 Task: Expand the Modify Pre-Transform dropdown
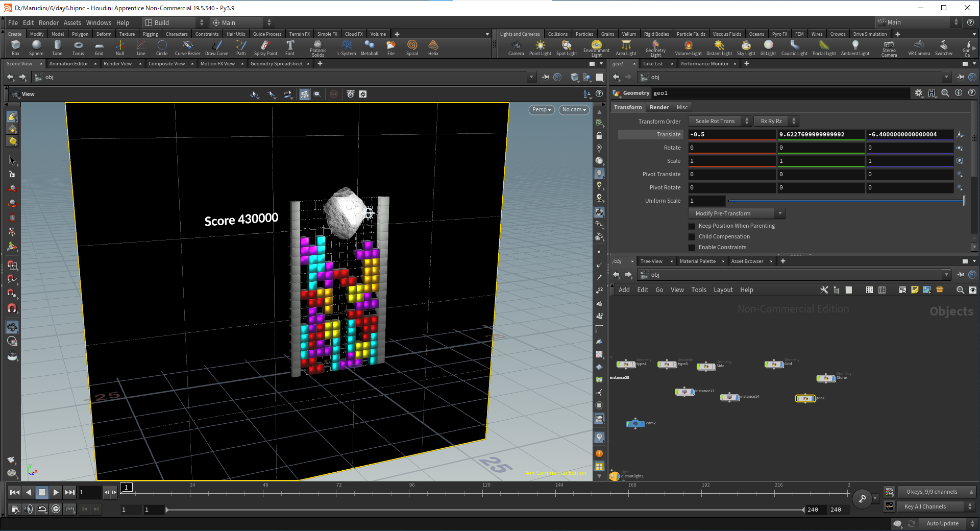(x=737, y=213)
